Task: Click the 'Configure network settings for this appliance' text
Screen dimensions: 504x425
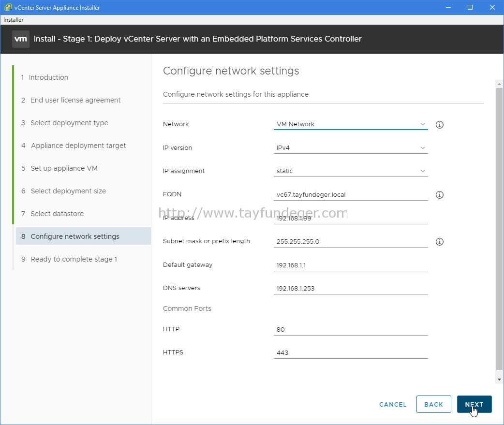Action: pyautogui.click(x=236, y=94)
